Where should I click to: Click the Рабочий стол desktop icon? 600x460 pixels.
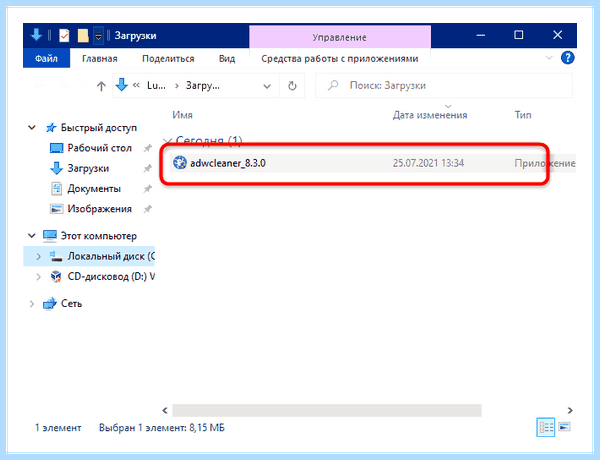coord(56,148)
